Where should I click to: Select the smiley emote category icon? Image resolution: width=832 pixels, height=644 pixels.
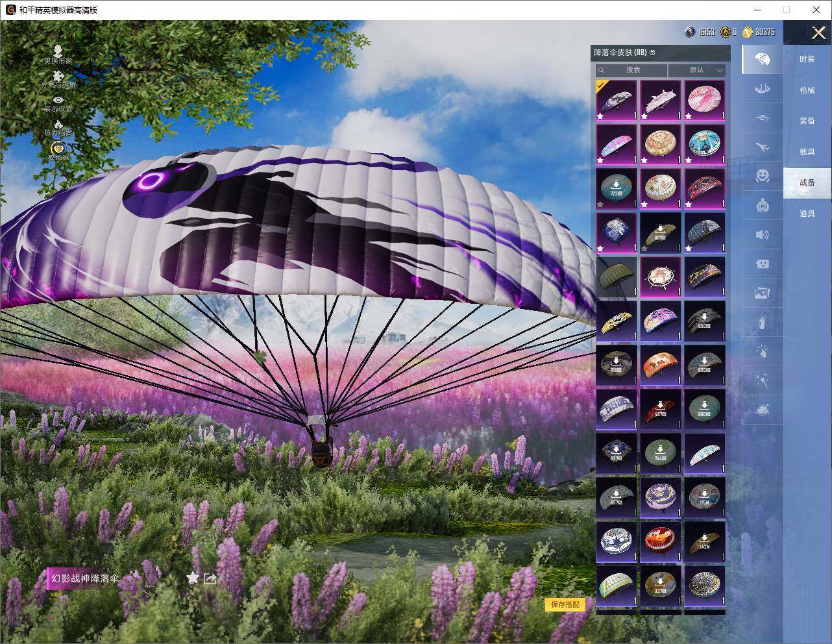pos(763,176)
